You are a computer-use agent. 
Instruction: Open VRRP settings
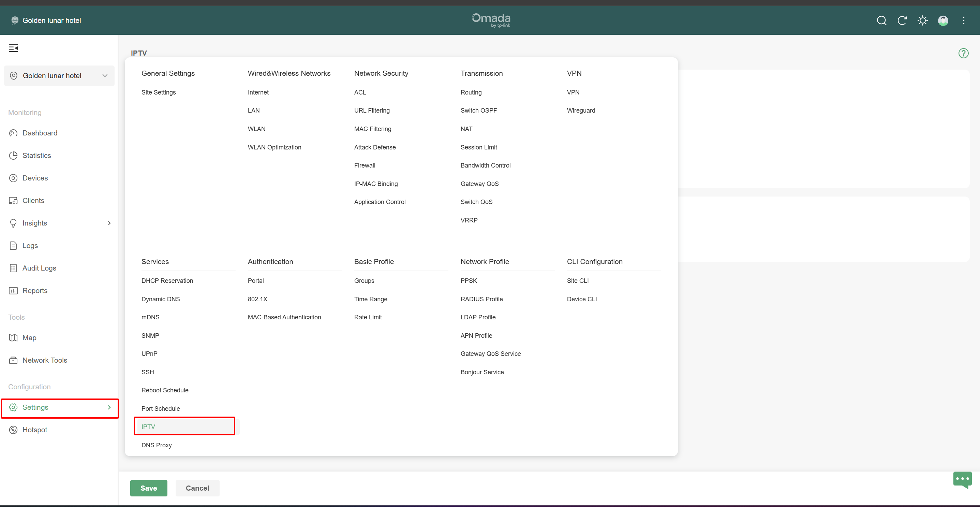point(469,220)
